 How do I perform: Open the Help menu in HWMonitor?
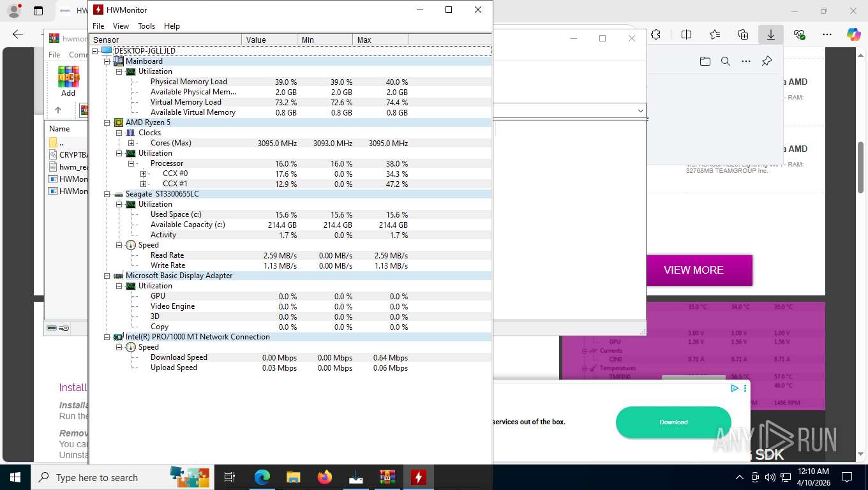(172, 26)
